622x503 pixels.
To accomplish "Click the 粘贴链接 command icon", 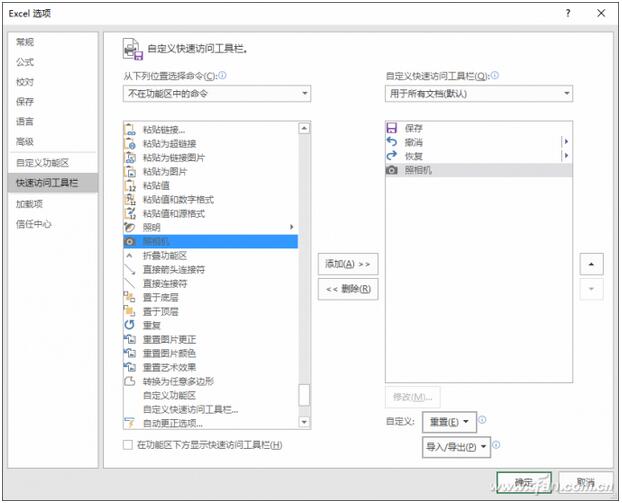I will coord(130,129).
